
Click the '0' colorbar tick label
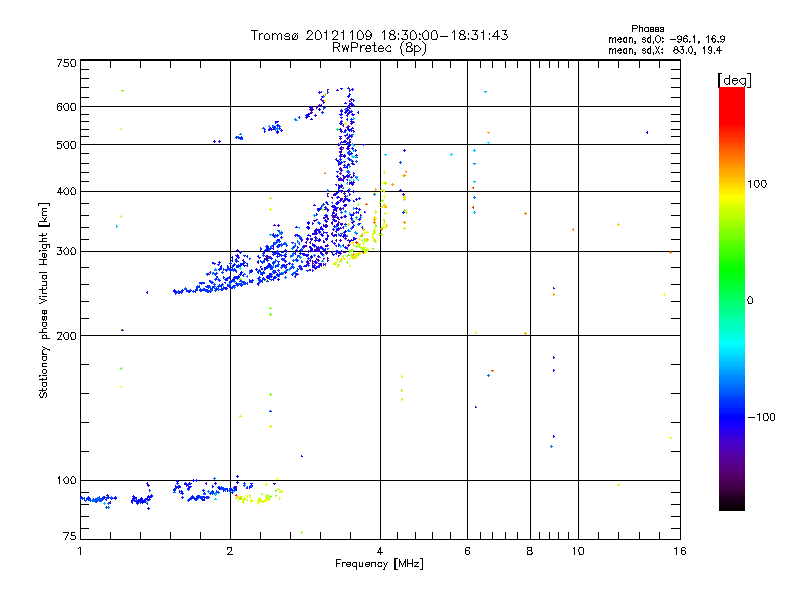tap(749, 300)
